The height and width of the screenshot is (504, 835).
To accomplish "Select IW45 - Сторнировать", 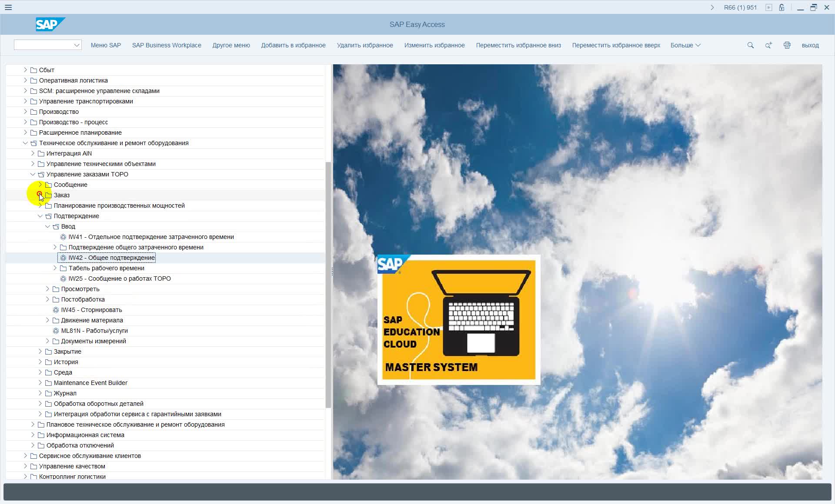I will [91, 310].
